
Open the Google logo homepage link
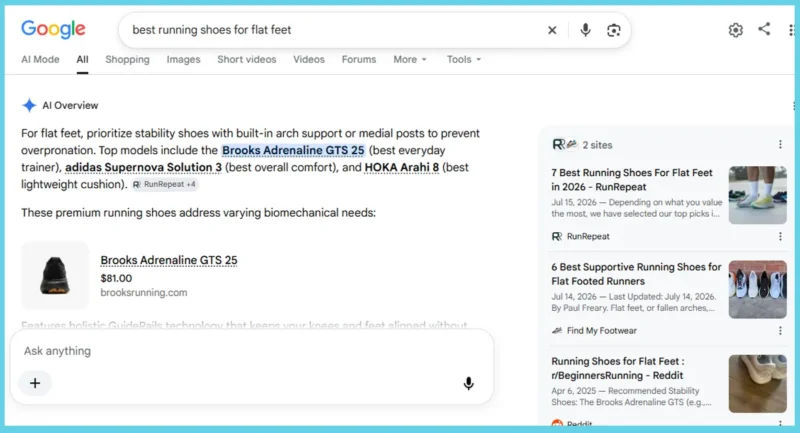point(53,29)
